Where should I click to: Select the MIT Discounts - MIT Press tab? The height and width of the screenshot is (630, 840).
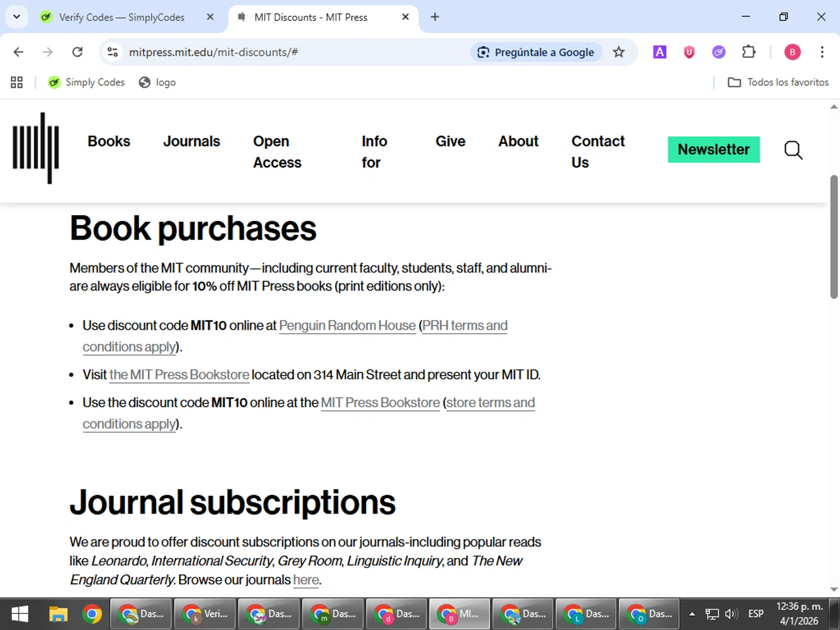311,17
